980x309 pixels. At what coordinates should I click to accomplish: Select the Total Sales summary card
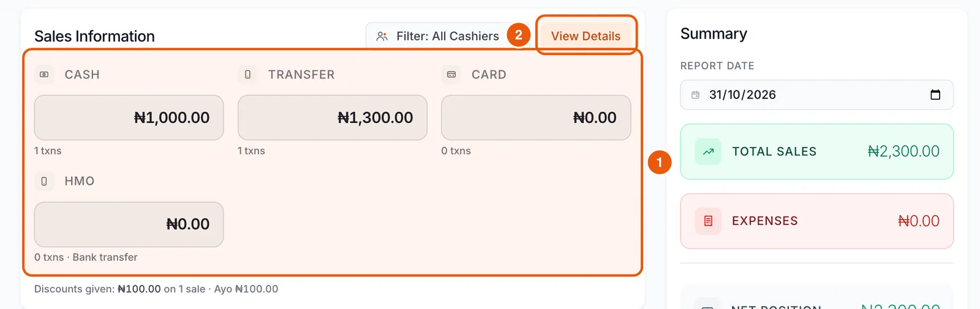click(x=816, y=152)
